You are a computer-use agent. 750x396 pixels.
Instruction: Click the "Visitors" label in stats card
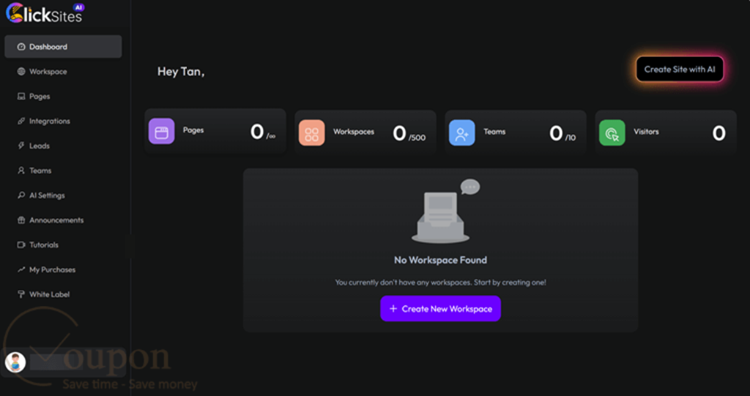point(646,132)
